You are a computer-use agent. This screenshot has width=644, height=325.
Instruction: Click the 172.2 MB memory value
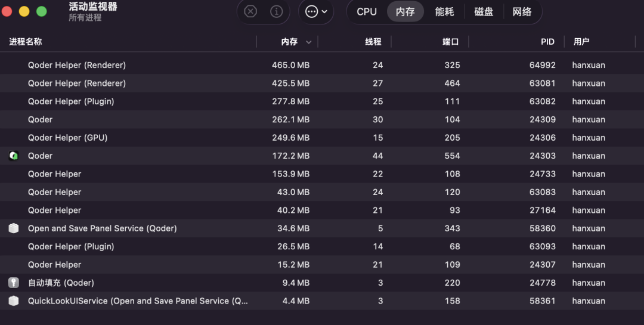[291, 156]
